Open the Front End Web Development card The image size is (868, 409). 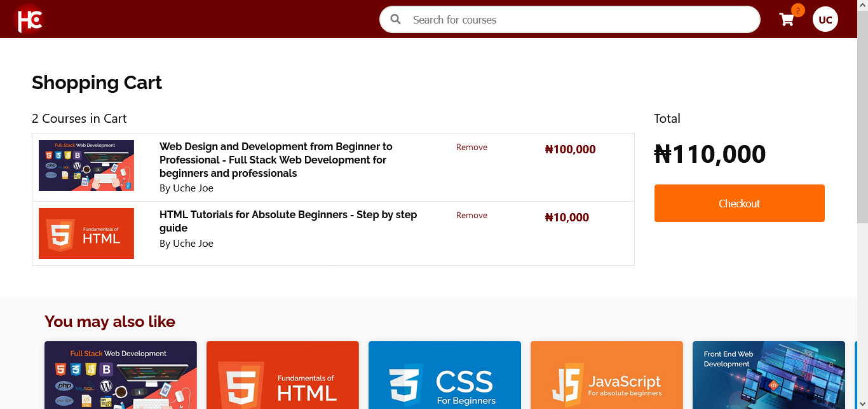point(769,375)
